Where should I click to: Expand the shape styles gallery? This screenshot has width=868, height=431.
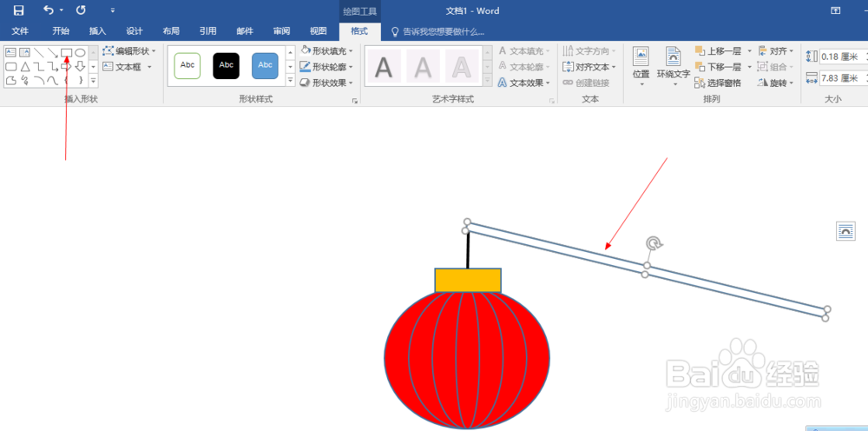(x=290, y=80)
